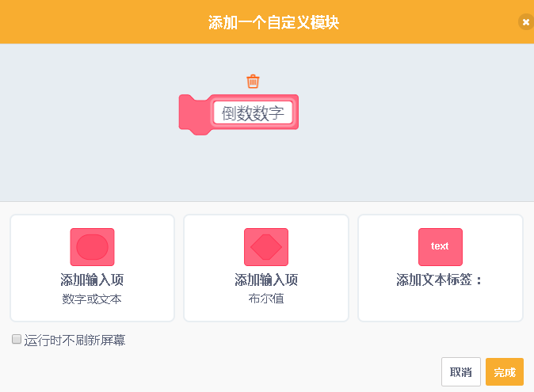This screenshot has height=392, width=534.
Task: Click the '取消' button
Action: pyautogui.click(x=461, y=371)
